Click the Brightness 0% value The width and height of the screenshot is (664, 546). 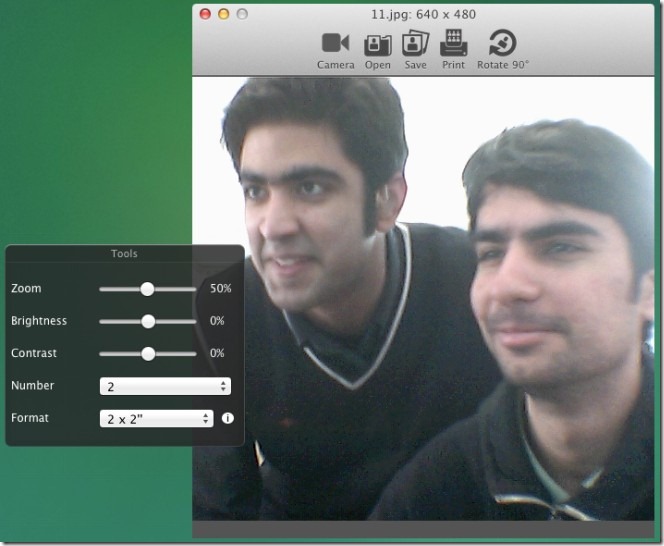(x=217, y=321)
